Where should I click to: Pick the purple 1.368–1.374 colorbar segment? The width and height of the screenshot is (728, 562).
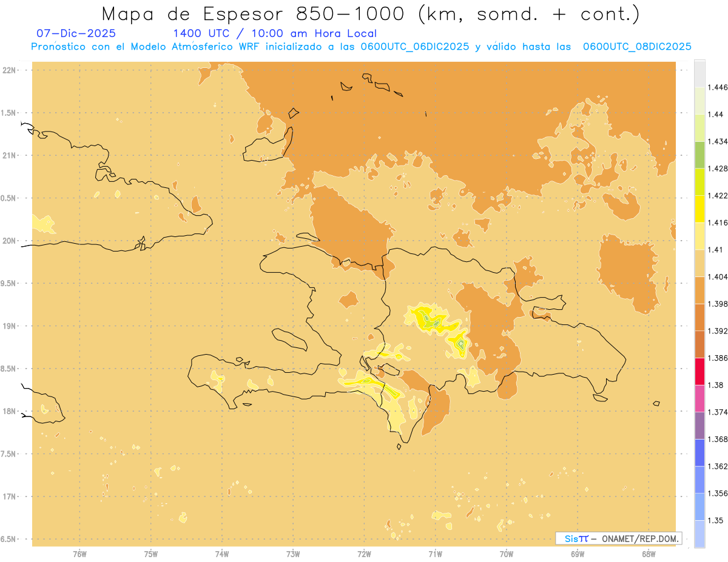point(699,426)
